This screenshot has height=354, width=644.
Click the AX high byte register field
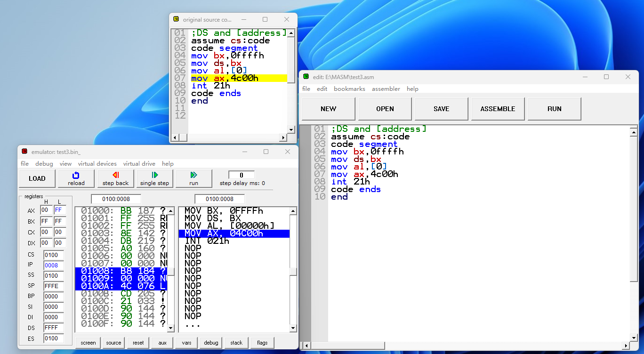46,210
